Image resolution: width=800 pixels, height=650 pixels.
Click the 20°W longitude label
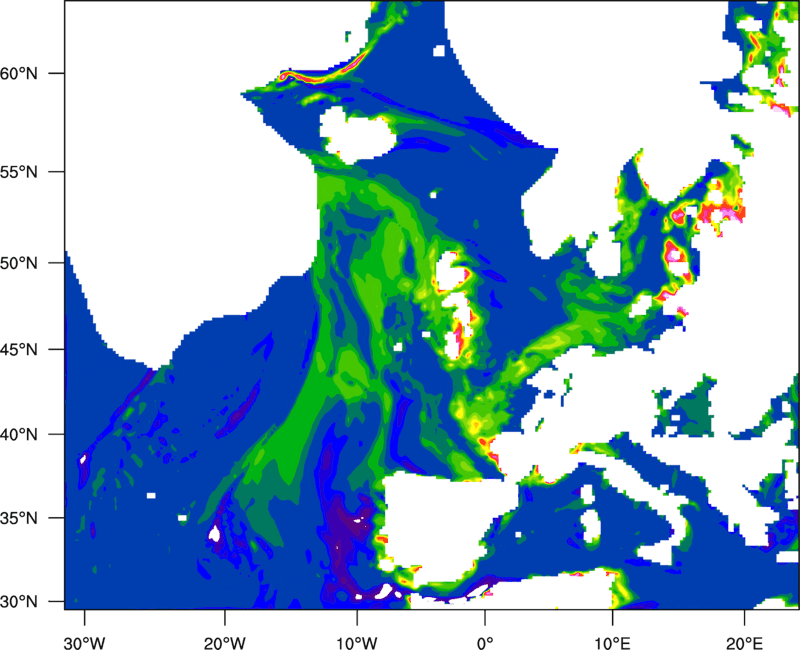[224, 643]
